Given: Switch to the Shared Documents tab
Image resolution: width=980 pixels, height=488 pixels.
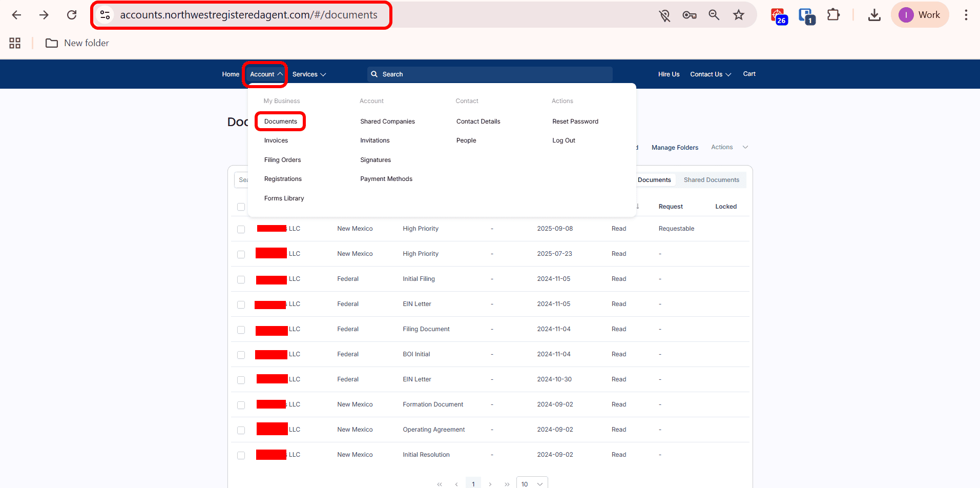Looking at the screenshot, I should click(x=711, y=180).
